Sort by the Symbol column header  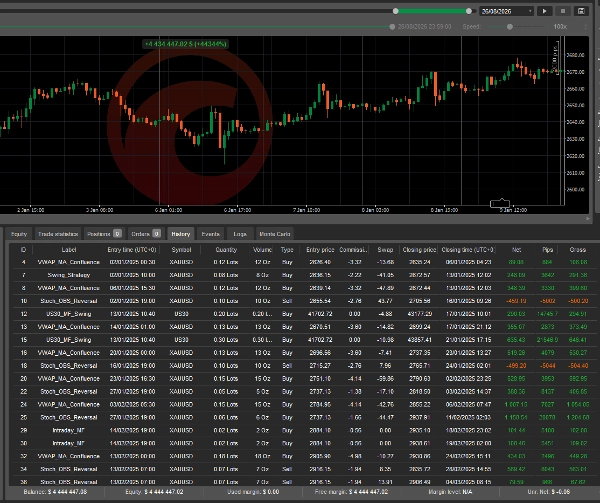181,249
